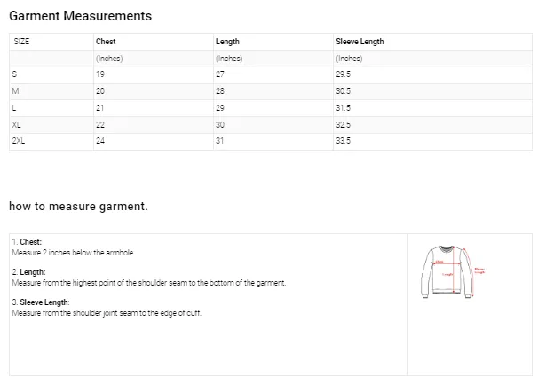The width and height of the screenshot is (538, 392).
Task: Click the Garment Measurements heading
Action: point(80,16)
